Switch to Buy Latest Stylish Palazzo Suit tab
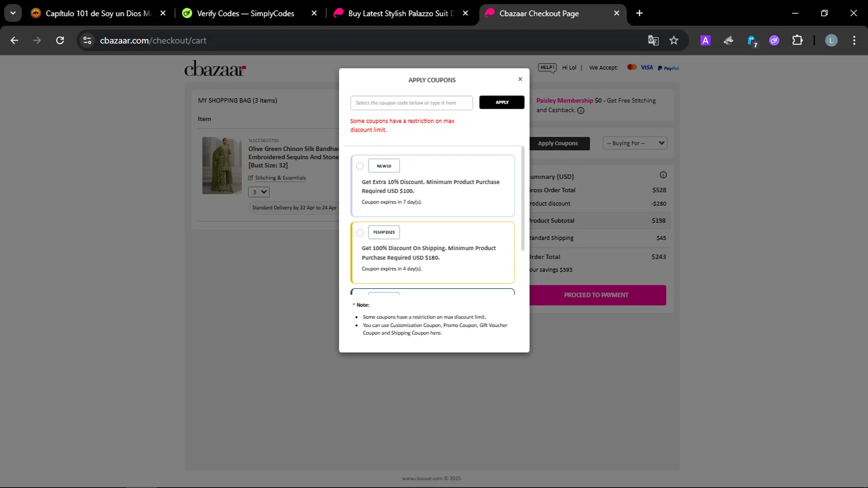 (401, 13)
